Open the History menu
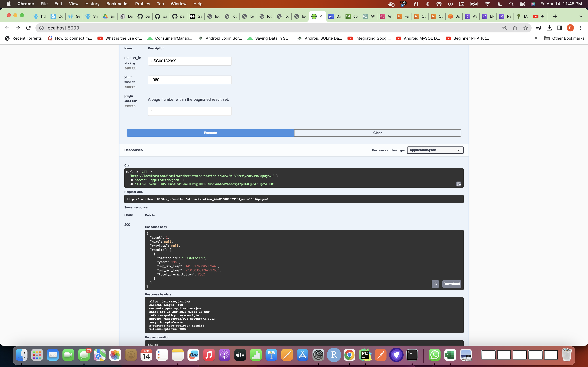This screenshot has width=588, height=367. coord(92,4)
